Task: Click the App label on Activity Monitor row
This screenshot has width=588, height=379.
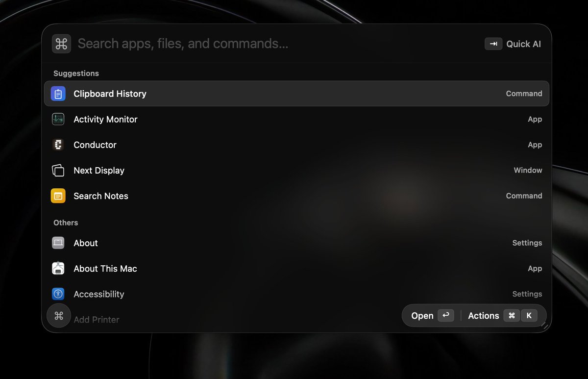Action: pyautogui.click(x=535, y=119)
